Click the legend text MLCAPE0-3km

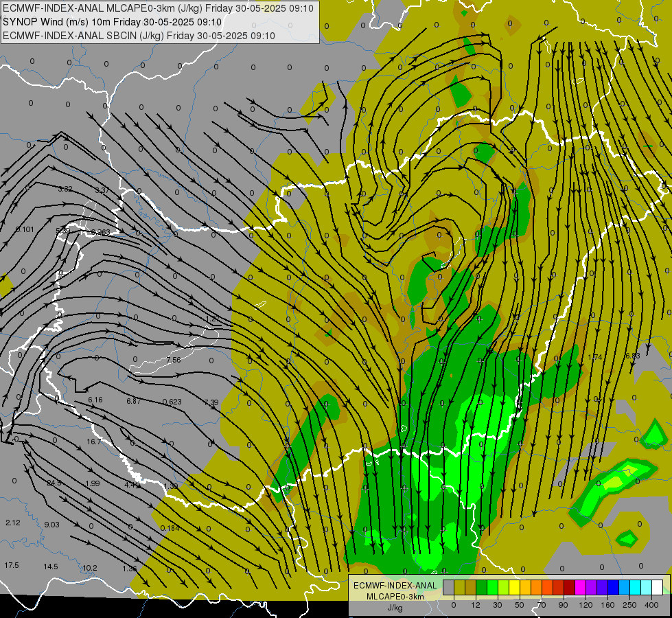pos(395,597)
